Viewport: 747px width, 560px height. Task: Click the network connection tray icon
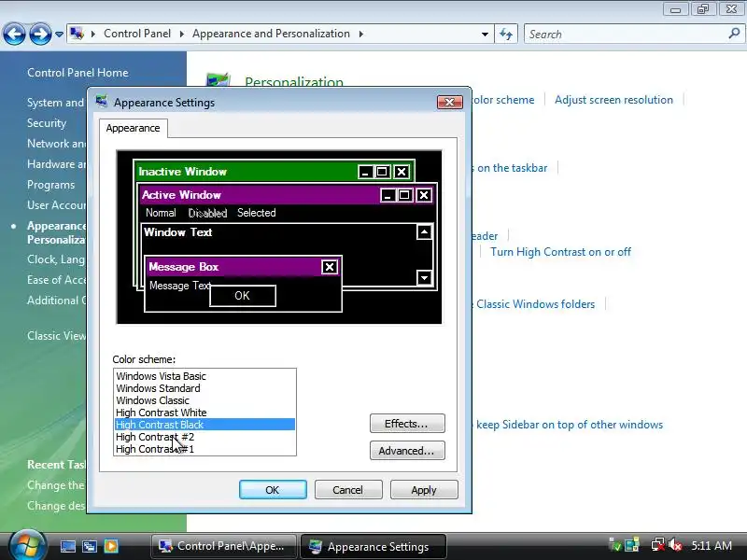(x=658, y=545)
